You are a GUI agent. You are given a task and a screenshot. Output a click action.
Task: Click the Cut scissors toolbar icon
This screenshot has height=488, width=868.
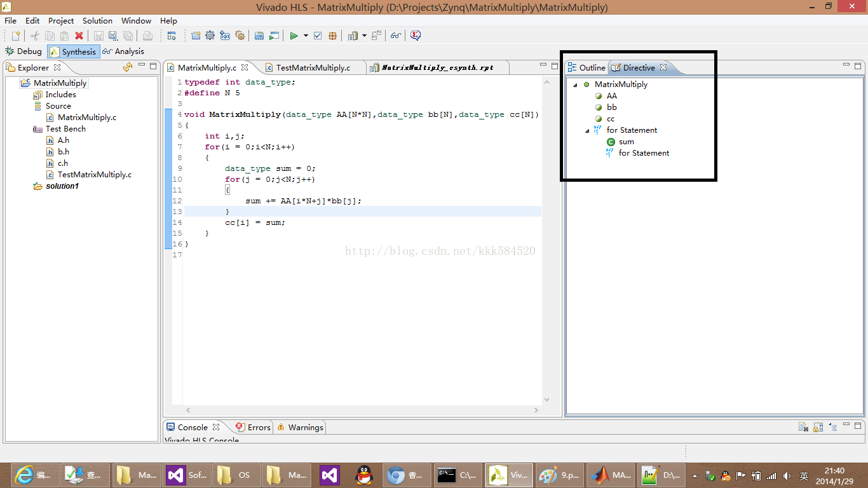click(35, 36)
